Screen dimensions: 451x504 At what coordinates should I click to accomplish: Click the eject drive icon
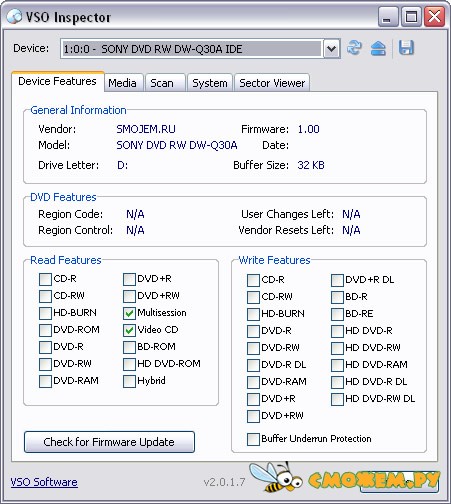378,49
